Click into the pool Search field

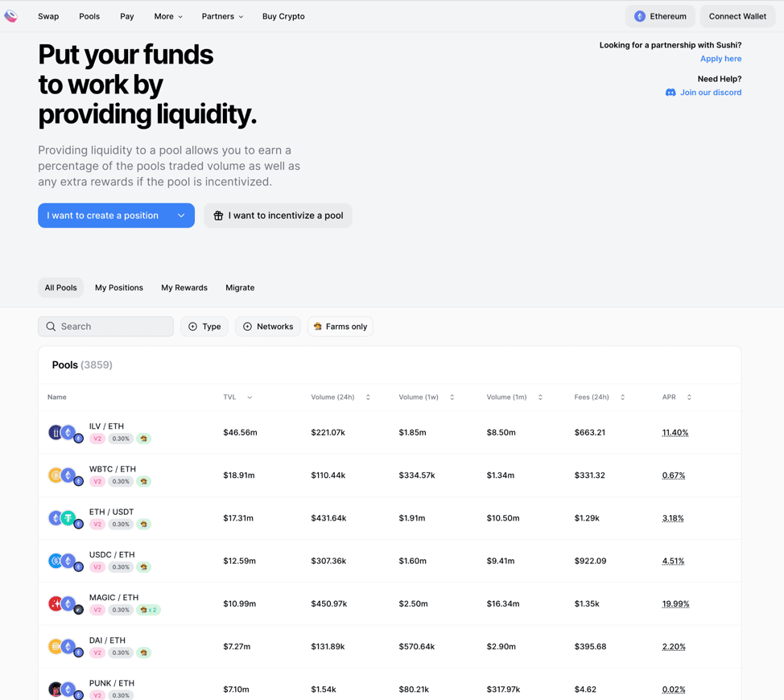pos(113,327)
